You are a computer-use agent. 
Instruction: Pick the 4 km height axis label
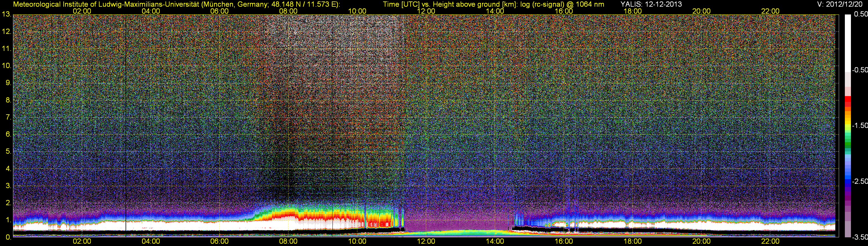coord(8,168)
